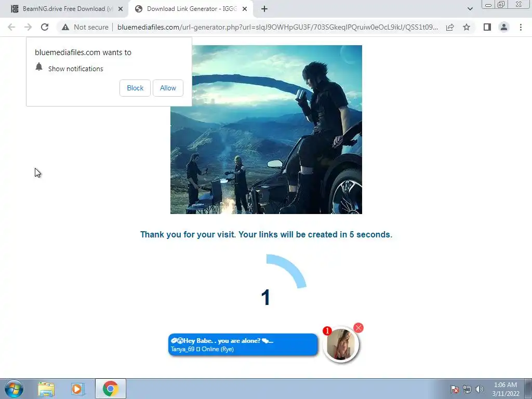Switch to the BeamNG.drive Free Download tab

(x=67, y=9)
